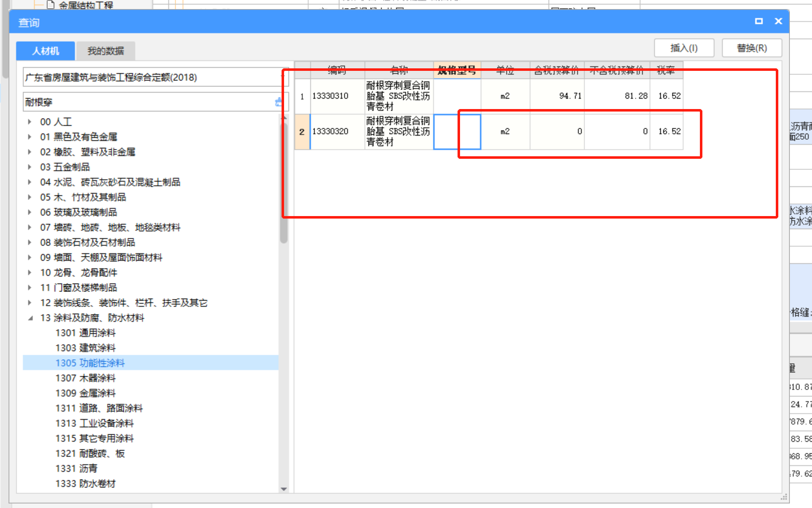Select 1331 沥青 subcategory
This screenshot has height=508, width=812.
76,468
